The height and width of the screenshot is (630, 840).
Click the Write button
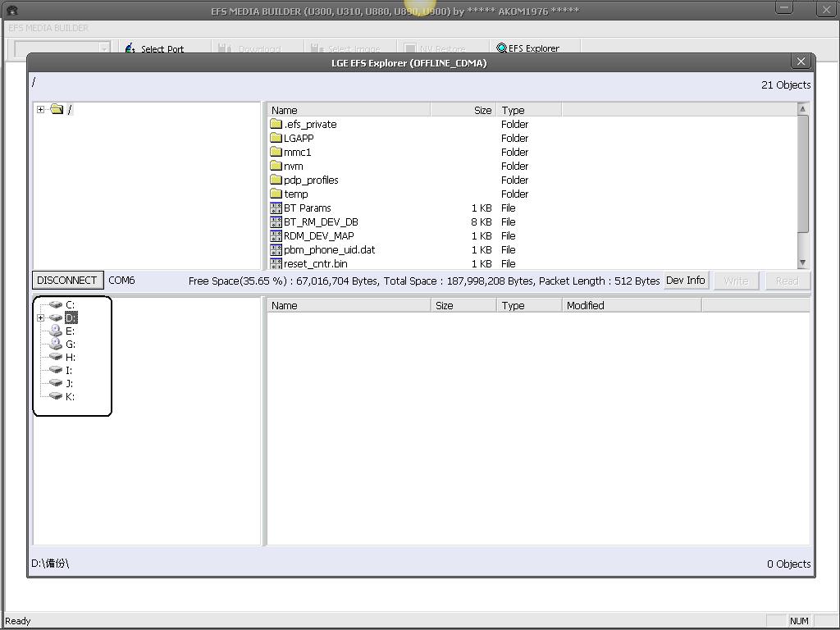[736, 281]
